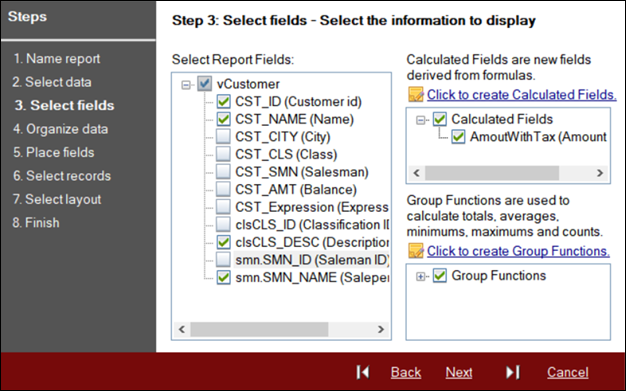Open Click to create Calculated Fields link
This screenshot has width=626, height=391.
click(522, 95)
